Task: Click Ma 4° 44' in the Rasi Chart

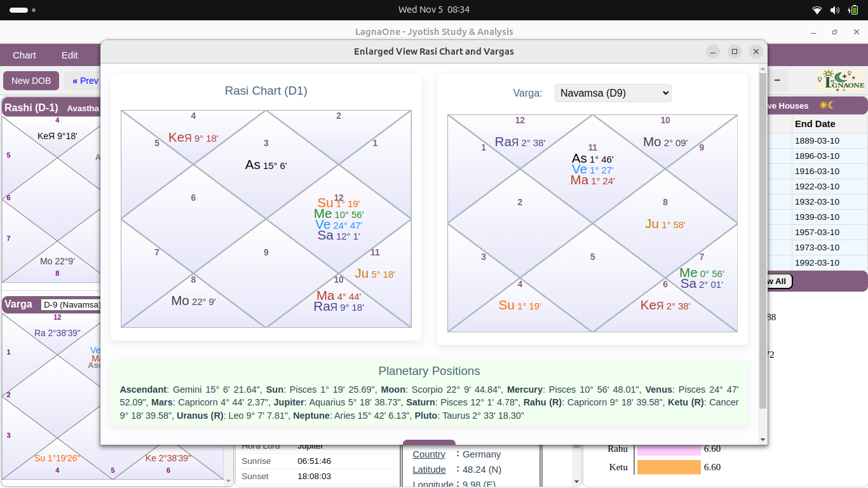Action: pyautogui.click(x=339, y=296)
